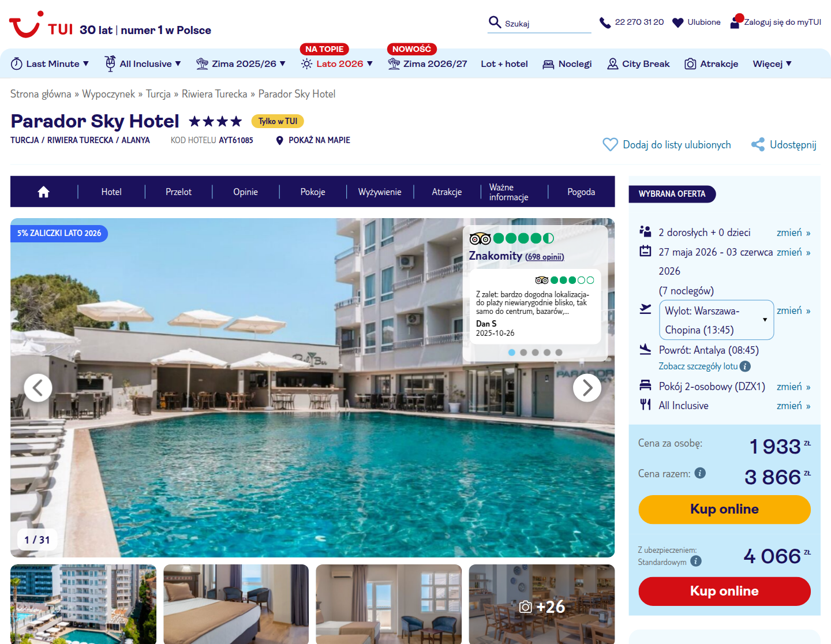Go to hotel overview home icon tab
This screenshot has width=831, height=644.
pos(44,192)
